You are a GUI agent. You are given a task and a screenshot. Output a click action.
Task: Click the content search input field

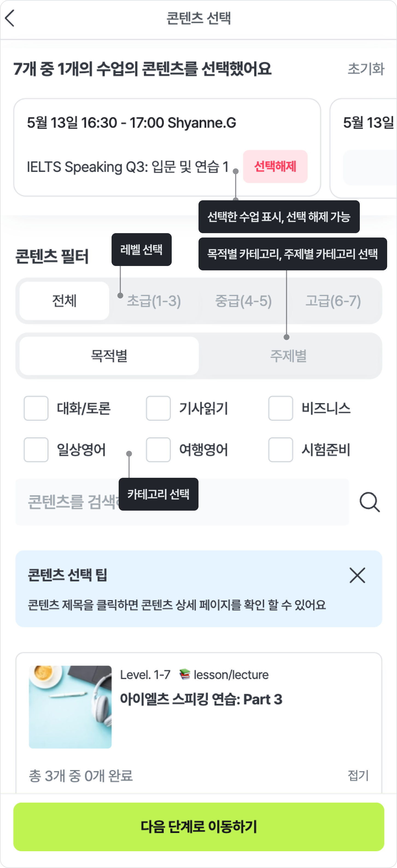[x=74, y=502]
